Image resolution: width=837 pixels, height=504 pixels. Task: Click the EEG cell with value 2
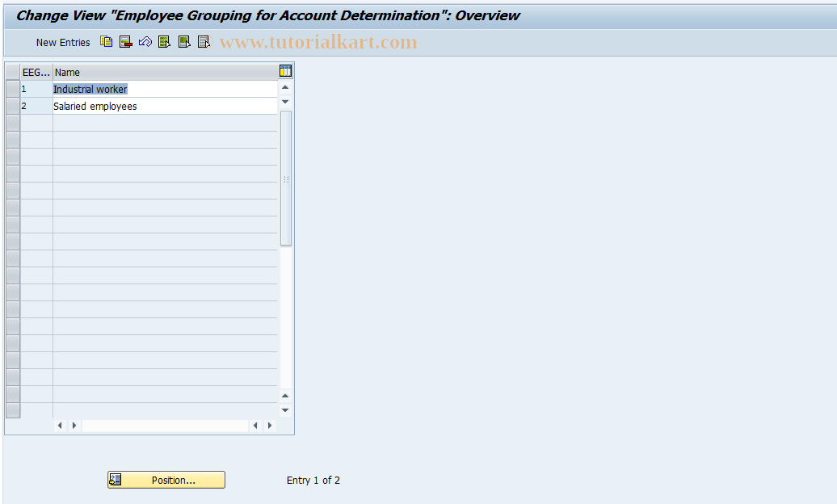pyautogui.click(x=36, y=107)
